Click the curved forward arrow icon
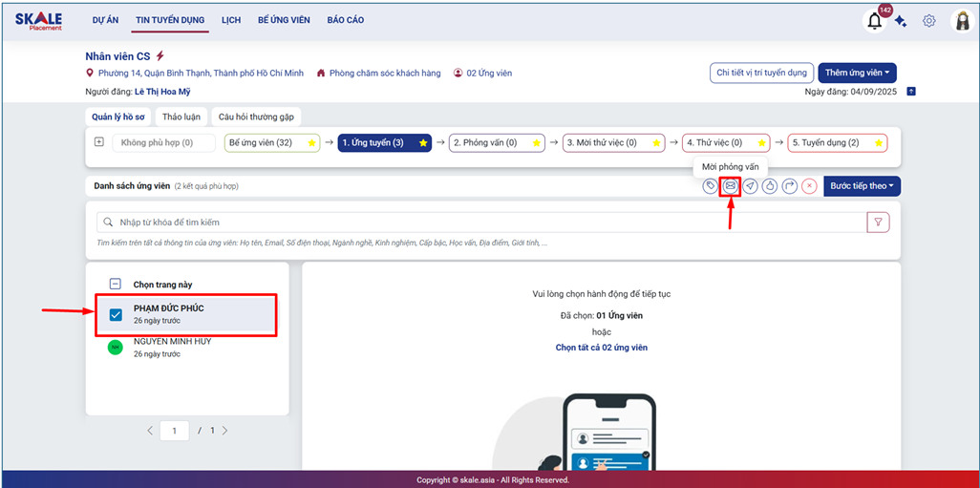Screen dimensions: 980x488 pyautogui.click(x=789, y=186)
